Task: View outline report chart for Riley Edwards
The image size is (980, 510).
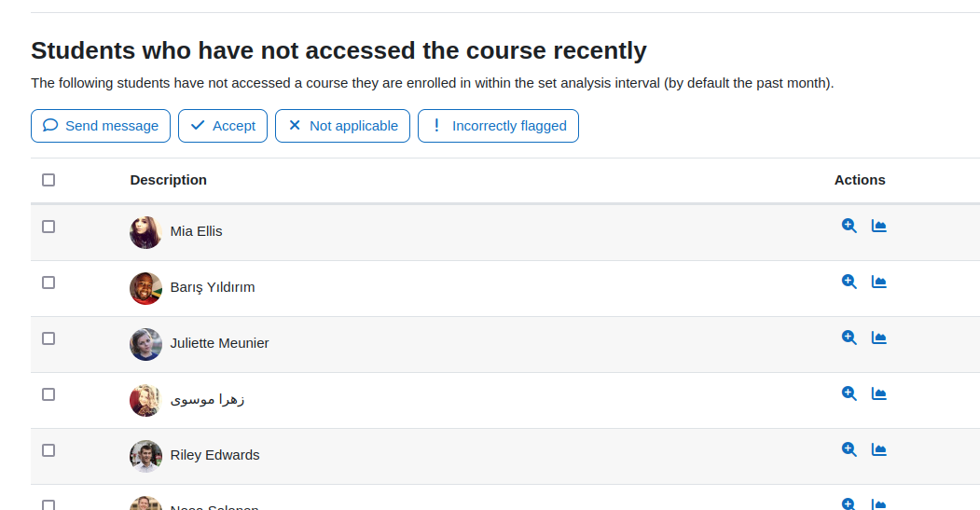Action: coord(878,449)
